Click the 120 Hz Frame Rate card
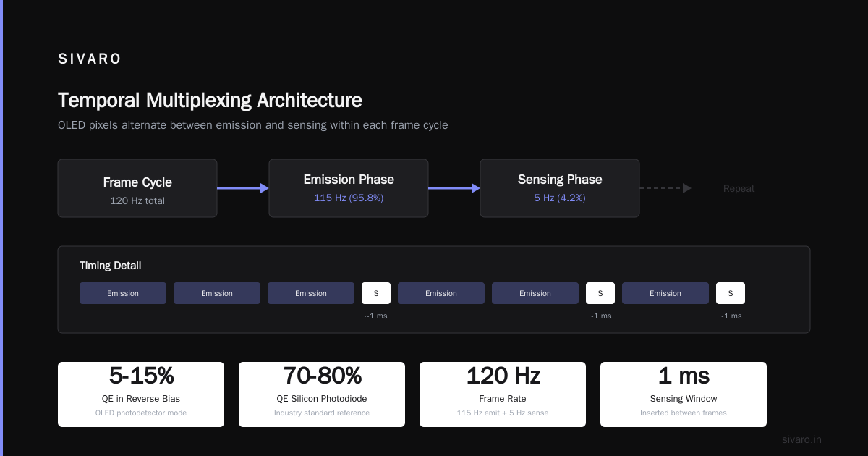The width and height of the screenshot is (868, 456). 503,394
